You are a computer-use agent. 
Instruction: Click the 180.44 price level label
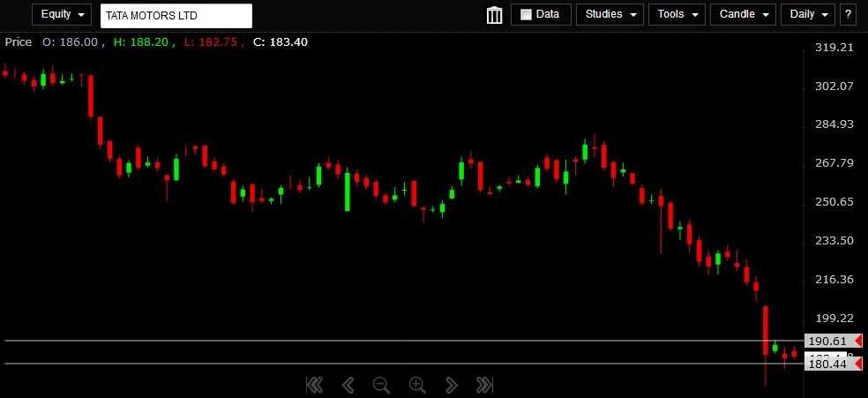(x=827, y=364)
